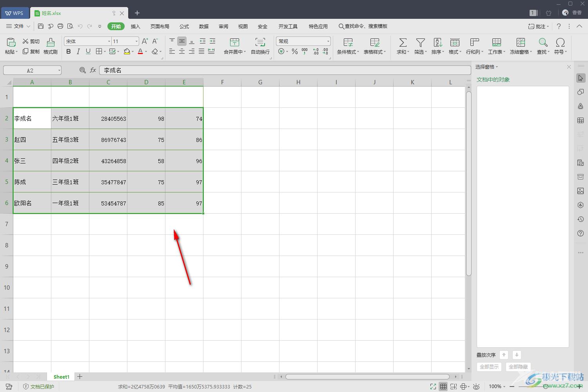Click the eraser clear formatting icon
This screenshot has width=588, height=392.
pyautogui.click(x=155, y=51)
